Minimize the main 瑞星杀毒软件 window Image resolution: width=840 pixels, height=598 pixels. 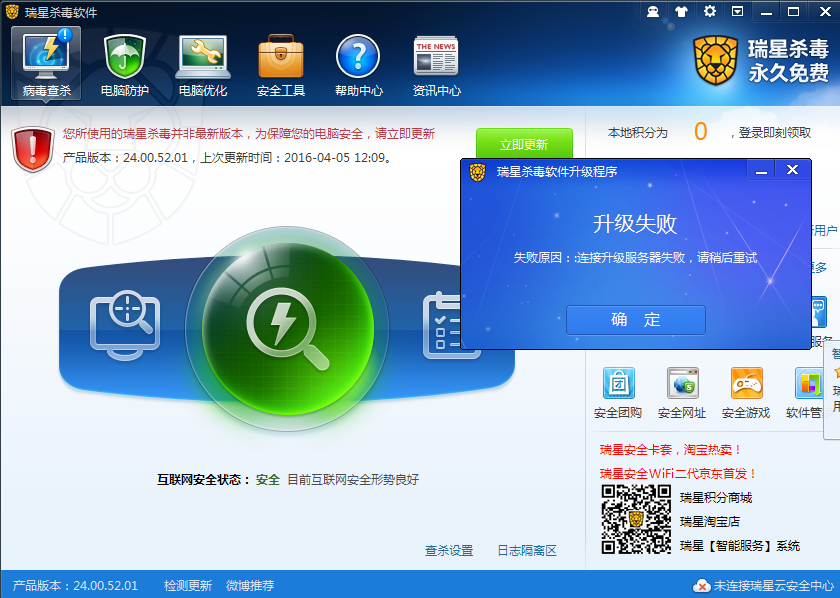[767, 12]
